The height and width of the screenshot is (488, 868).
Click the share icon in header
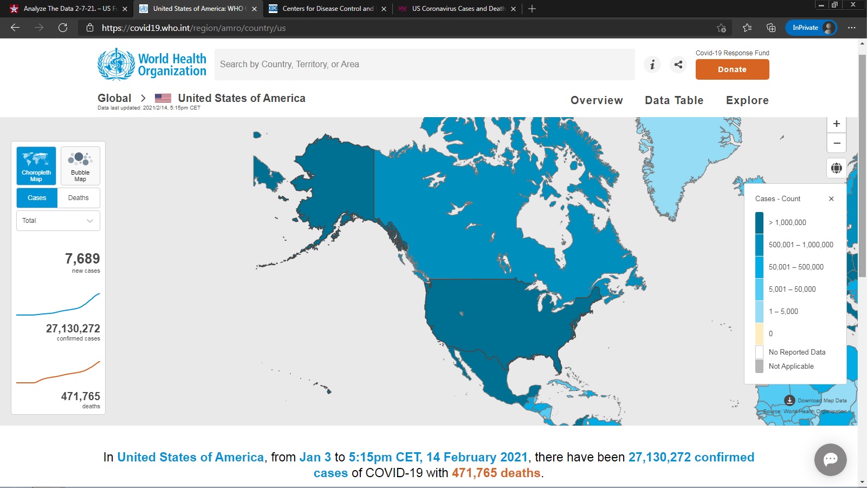pos(678,65)
